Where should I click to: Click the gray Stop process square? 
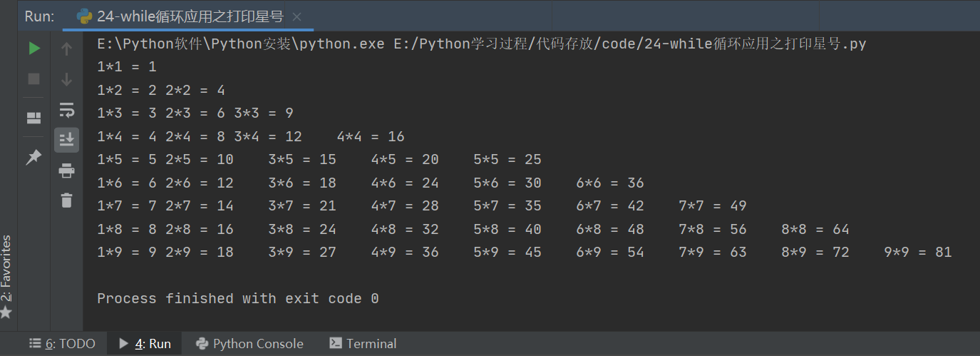(x=34, y=78)
